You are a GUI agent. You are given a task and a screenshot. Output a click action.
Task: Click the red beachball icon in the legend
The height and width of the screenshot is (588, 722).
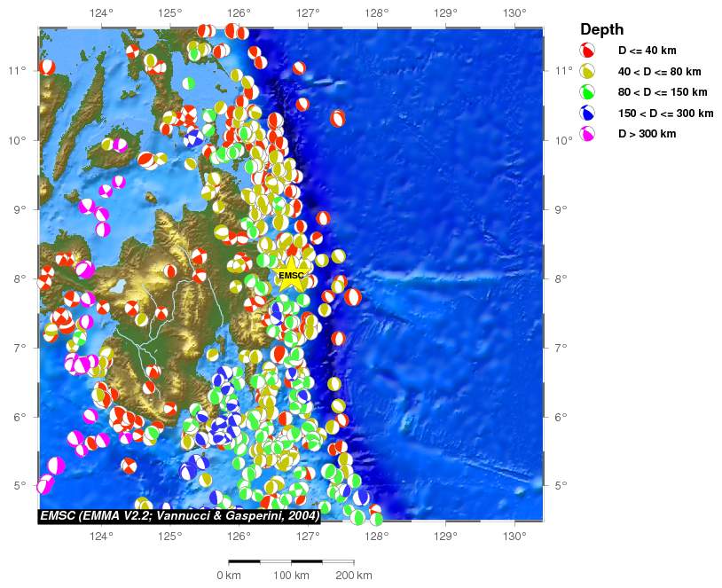point(587,51)
